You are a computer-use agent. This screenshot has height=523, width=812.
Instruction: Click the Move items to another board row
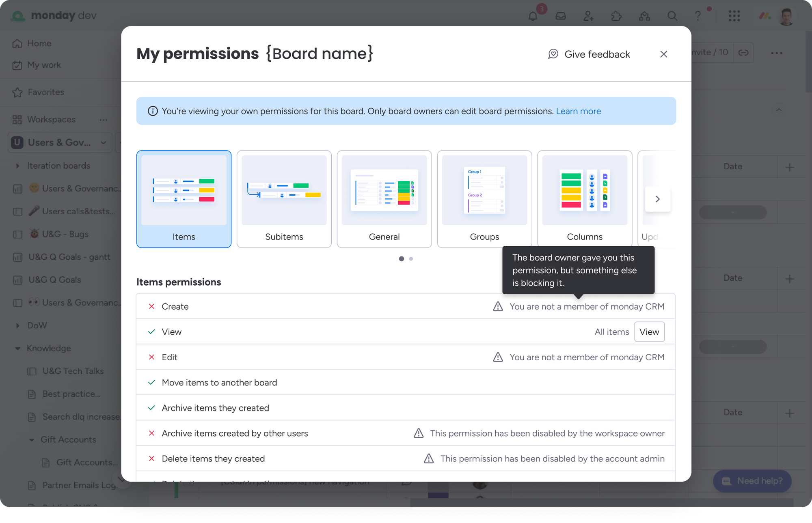pos(406,383)
